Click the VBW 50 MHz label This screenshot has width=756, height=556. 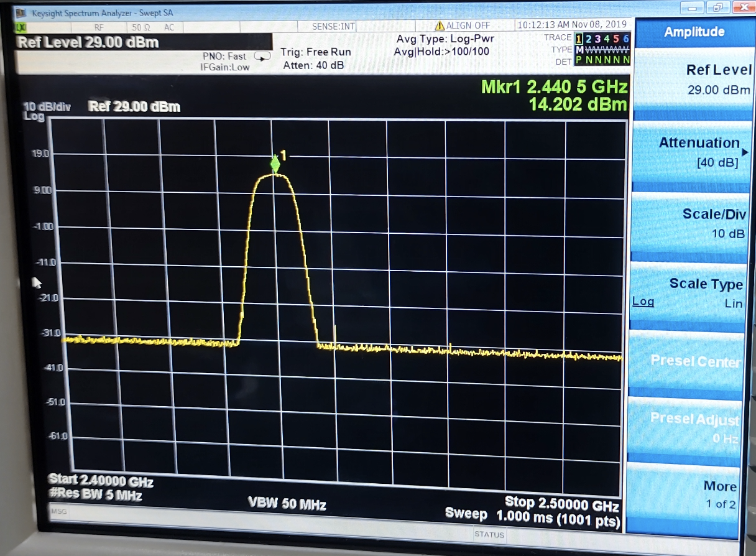[x=287, y=504]
